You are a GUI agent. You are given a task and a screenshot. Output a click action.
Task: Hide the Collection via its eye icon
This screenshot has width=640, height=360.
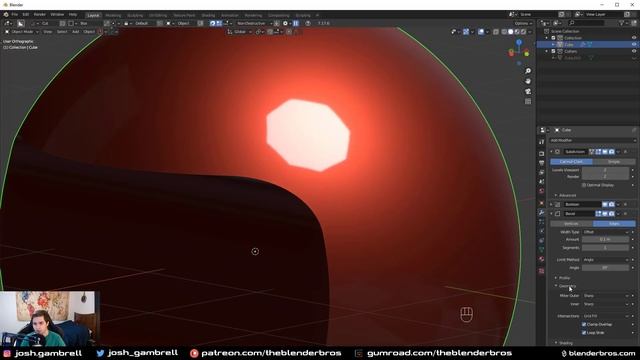click(634, 38)
